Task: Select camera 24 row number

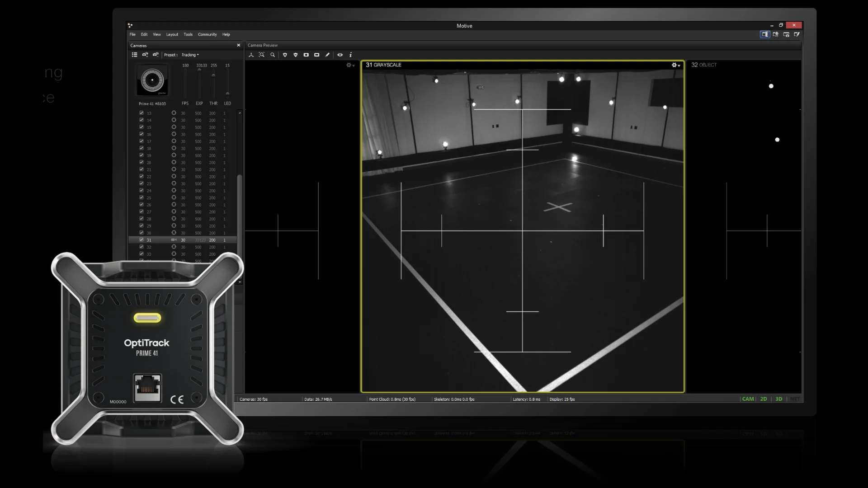Action: pyautogui.click(x=149, y=191)
